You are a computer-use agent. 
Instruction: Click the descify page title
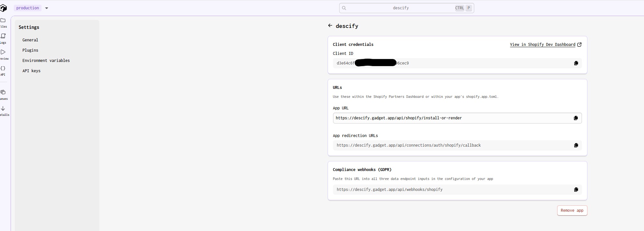(x=347, y=26)
